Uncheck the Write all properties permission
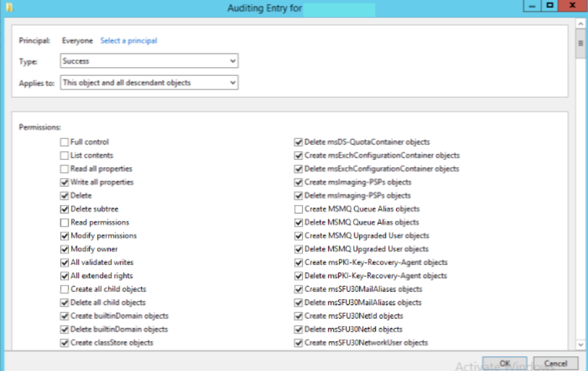The width and height of the screenshot is (588, 371). pyautogui.click(x=64, y=182)
